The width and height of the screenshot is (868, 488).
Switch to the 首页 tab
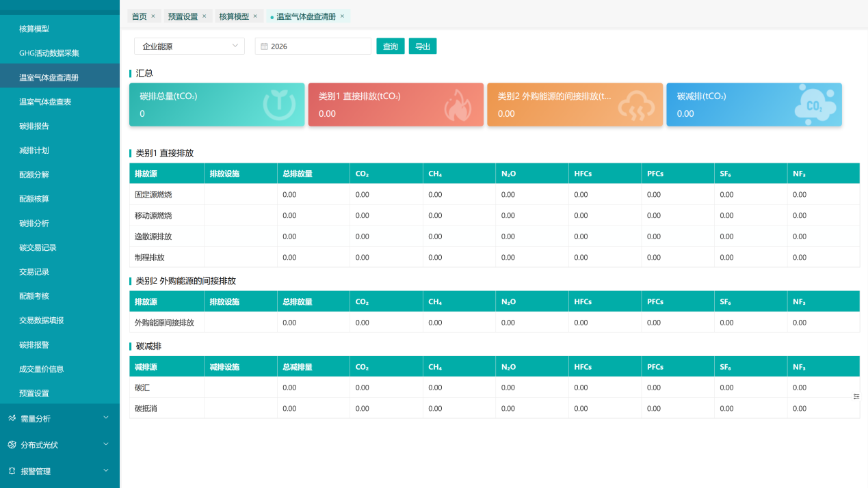pos(139,16)
